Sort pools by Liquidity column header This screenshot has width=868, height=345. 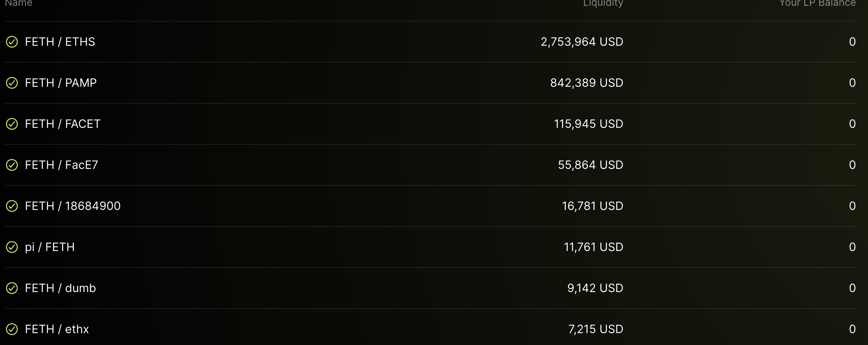[603, 3]
